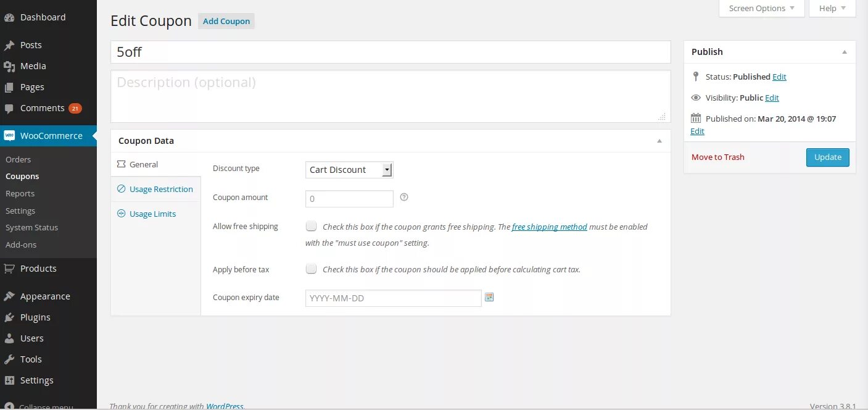This screenshot has height=410, width=868.
Task: Click the WooCommerce logo icon
Action: (9, 136)
